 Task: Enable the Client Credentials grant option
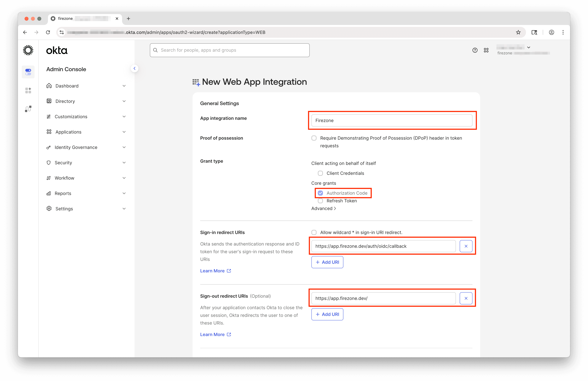tap(320, 173)
